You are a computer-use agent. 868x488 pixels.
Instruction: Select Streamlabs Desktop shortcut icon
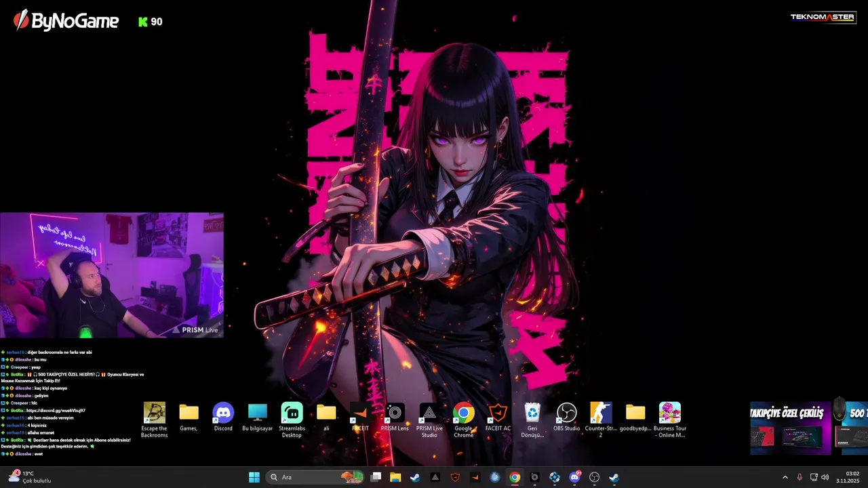[292, 420]
